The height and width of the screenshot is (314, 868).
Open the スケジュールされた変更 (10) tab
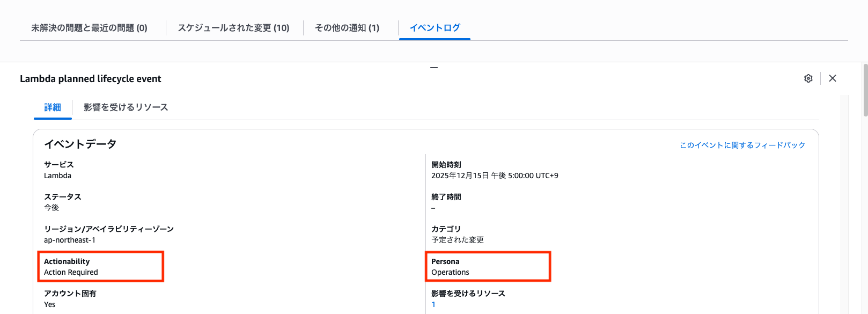point(233,28)
